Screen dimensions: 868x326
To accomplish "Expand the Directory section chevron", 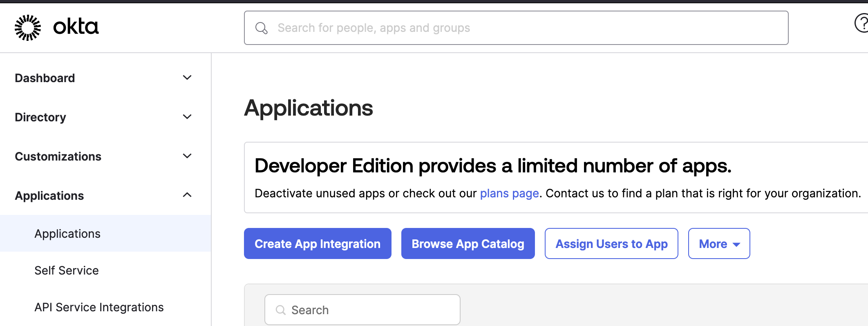I will (187, 117).
